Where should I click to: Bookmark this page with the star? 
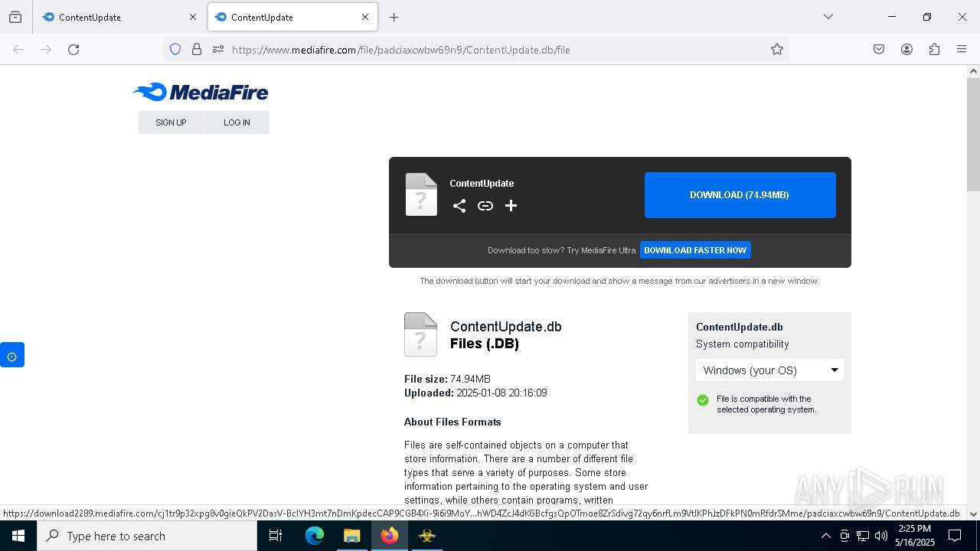coord(777,50)
